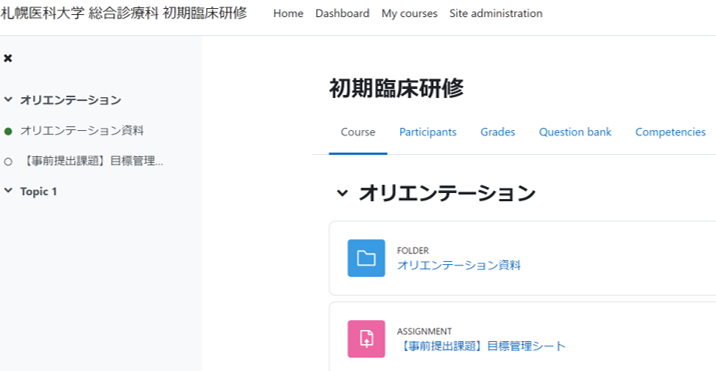Close the course index drawer

pyautogui.click(x=8, y=58)
